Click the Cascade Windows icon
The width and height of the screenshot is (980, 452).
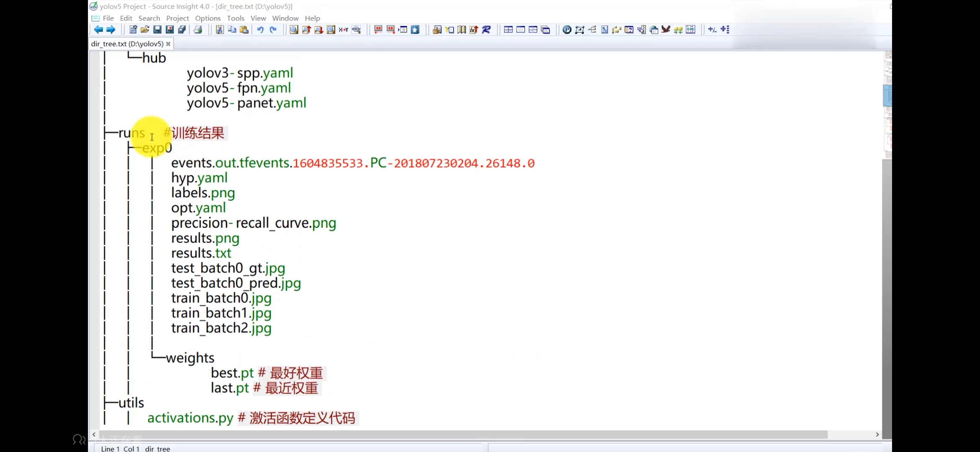pos(545,30)
